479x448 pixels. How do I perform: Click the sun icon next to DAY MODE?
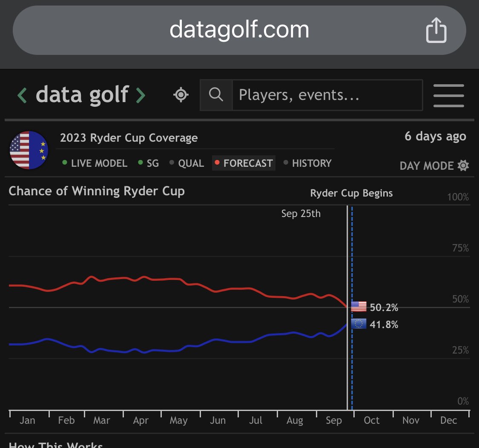click(463, 166)
